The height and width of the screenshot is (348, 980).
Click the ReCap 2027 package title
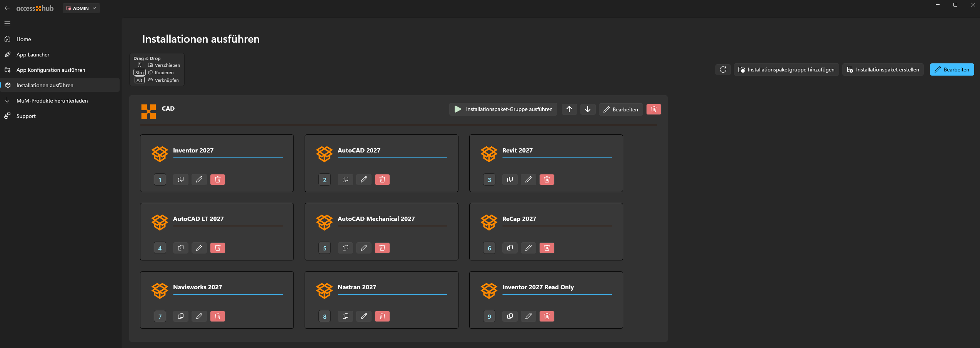[519, 219]
